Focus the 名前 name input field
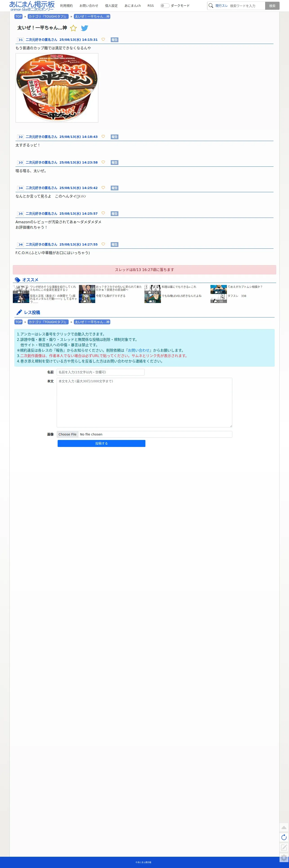289x868 pixels. pyautogui.click(x=100, y=372)
